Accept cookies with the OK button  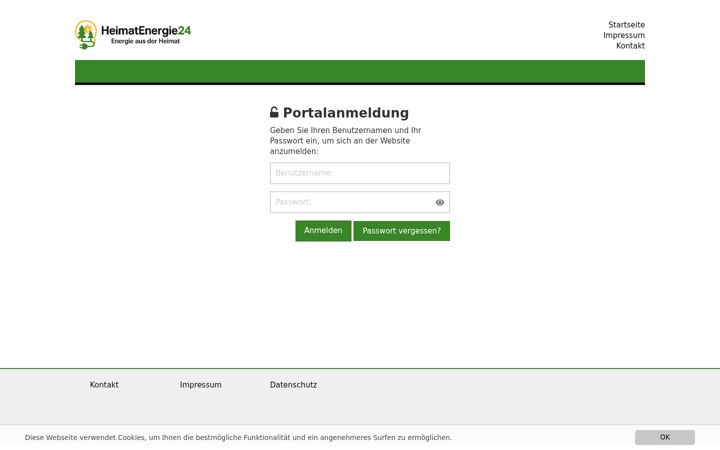click(x=664, y=437)
